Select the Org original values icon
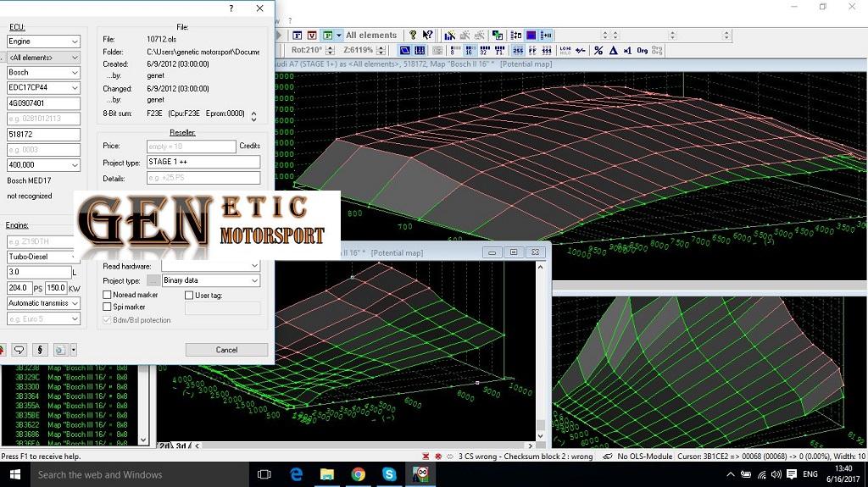Image resolution: width=868 pixels, height=487 pixels. click(642, 51)
